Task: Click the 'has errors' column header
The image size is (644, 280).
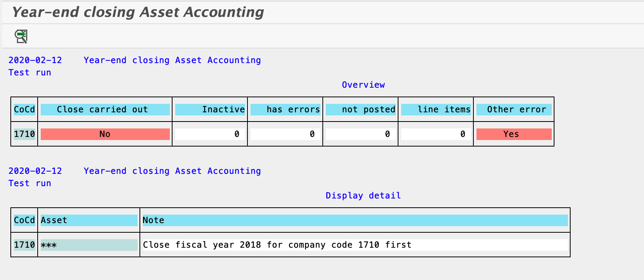Action: pyautogui.click(x=285, y=110)
